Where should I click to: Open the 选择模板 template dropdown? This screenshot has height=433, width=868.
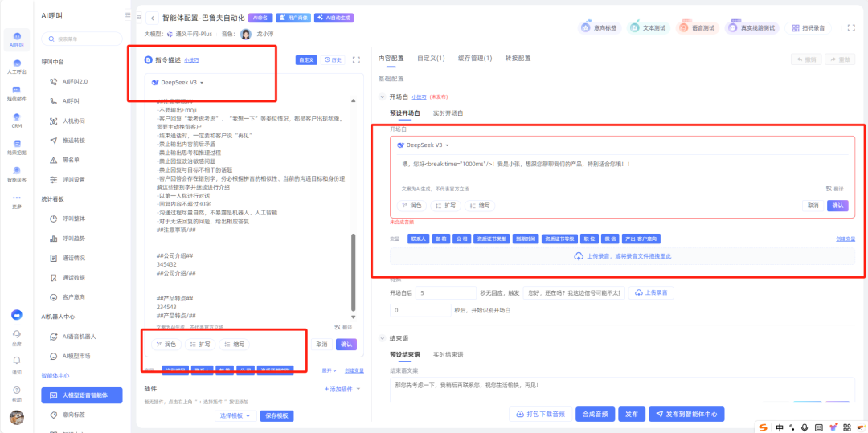click(x=236, y=415)
